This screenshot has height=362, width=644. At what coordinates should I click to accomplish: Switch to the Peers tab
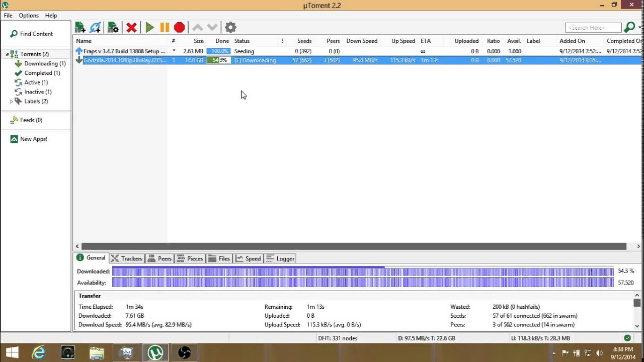[159, 258]
